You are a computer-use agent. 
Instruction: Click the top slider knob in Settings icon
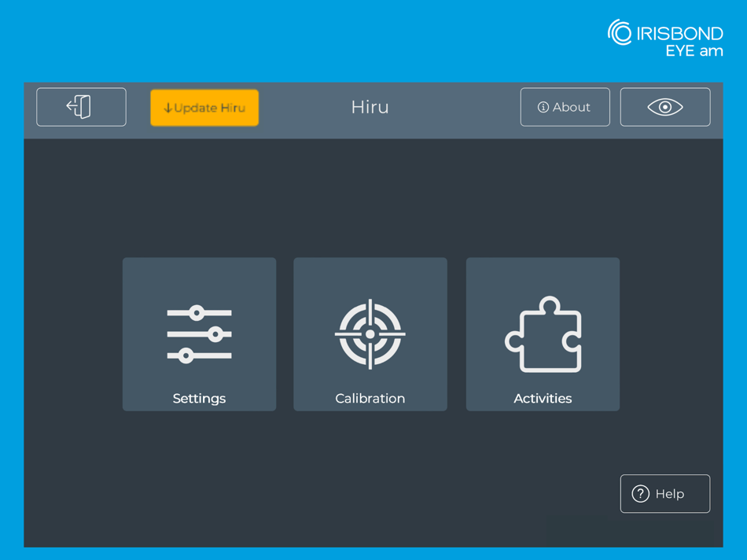[197, 313]
